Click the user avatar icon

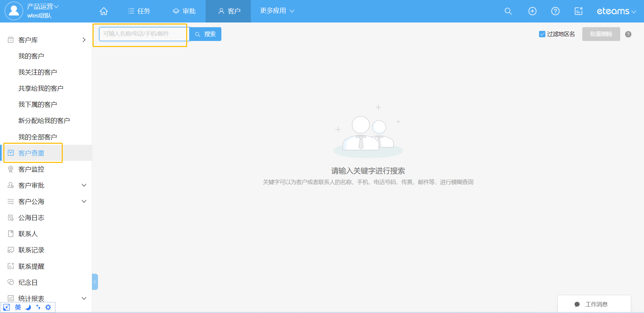point(14,11)
